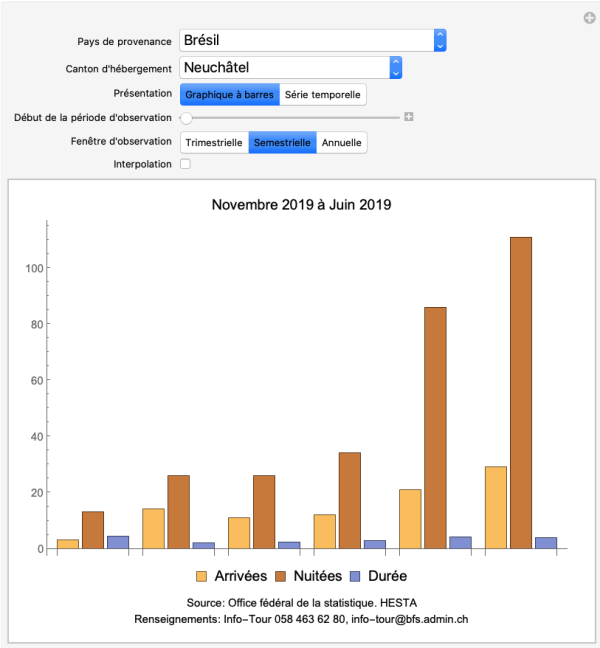Click the last Arrivées bar in chart

point(495,507)
